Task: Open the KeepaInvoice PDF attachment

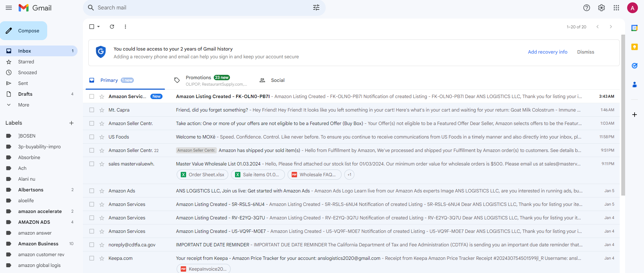Action: pyautogui.click(x=204, y=269)
